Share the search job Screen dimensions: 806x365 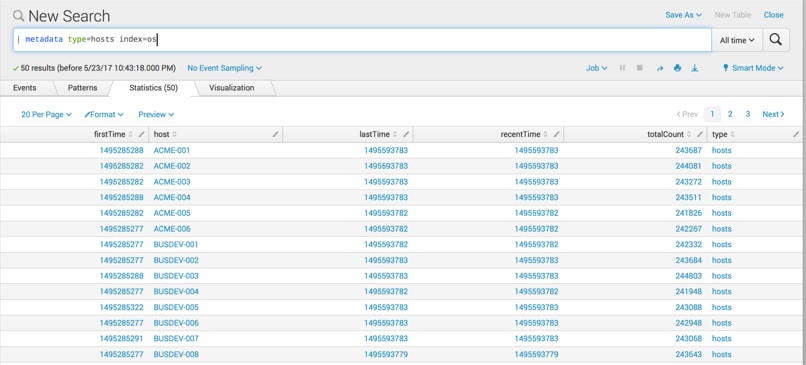660,68
